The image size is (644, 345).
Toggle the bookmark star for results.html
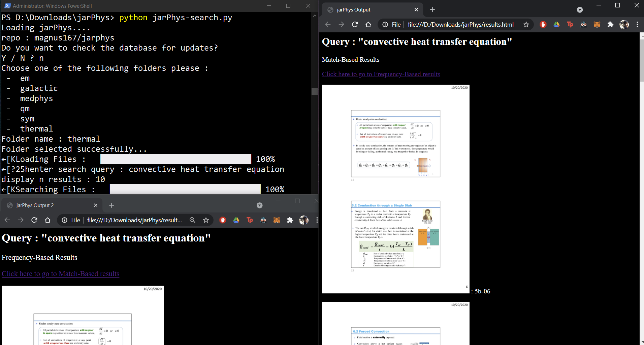click(526, 24)
